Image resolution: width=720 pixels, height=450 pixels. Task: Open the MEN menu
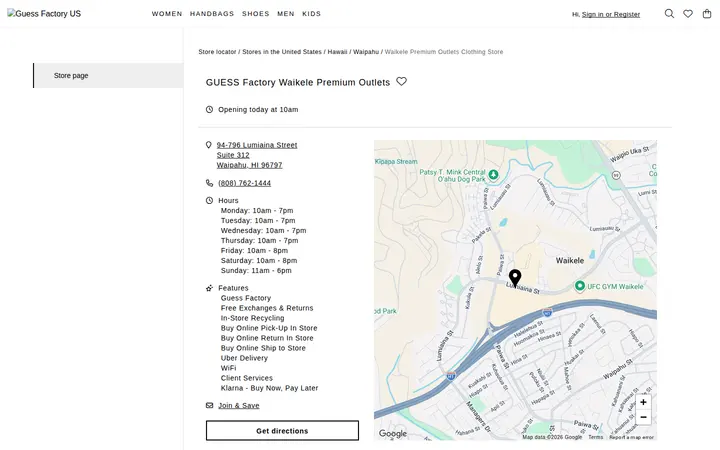coord(286,14)
